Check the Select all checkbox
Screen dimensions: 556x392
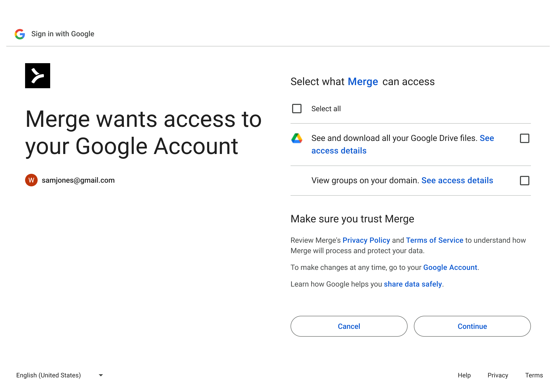[297, 109]
